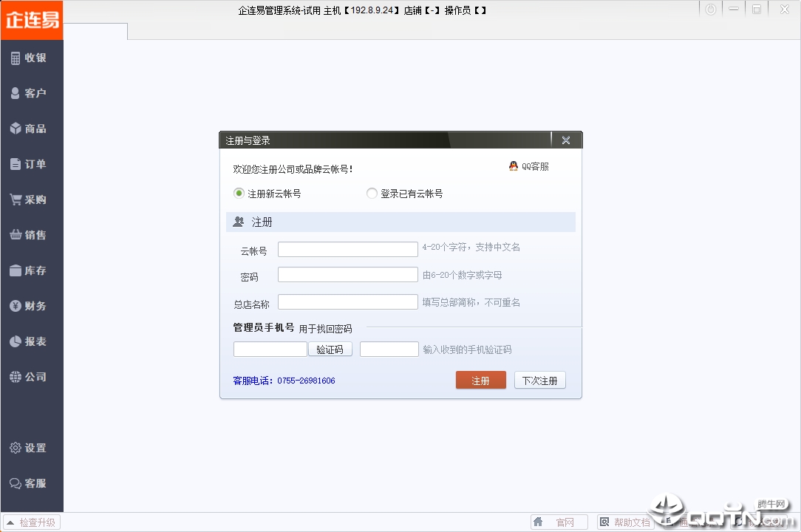The width and height of the screenshot is (801, 532).
Task: Open the 报表 reports module
Action: [29, 341]
